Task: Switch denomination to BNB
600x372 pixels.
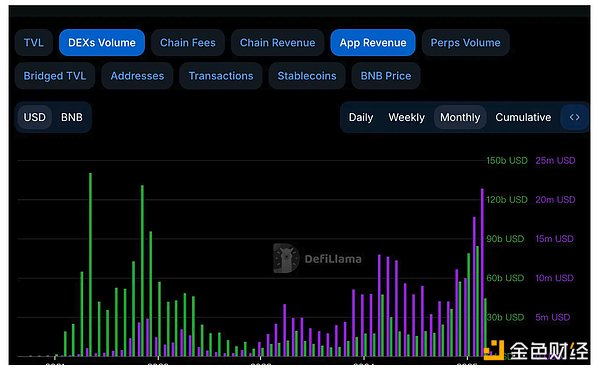Action: tap(72, 117)
